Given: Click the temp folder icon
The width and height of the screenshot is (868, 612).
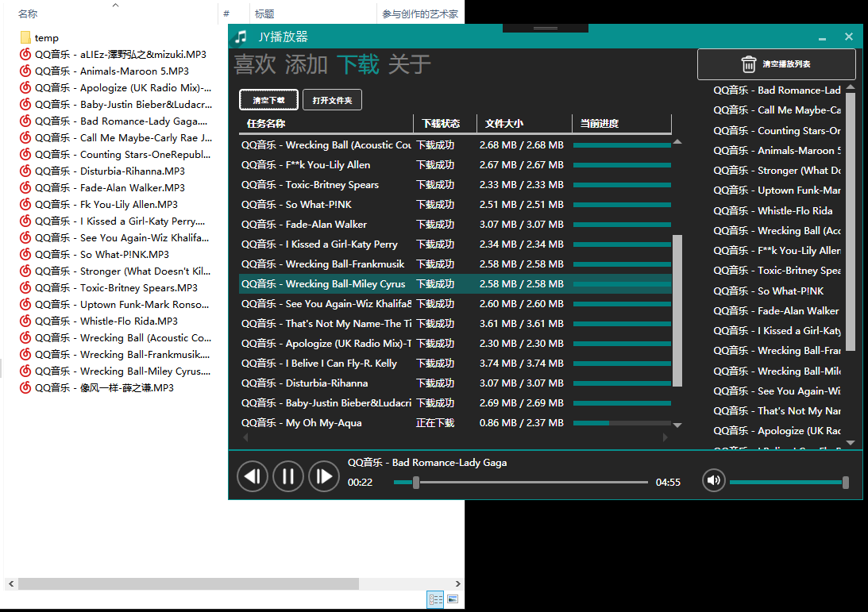Looking at the screenshot, I should [x=25, y=37].
